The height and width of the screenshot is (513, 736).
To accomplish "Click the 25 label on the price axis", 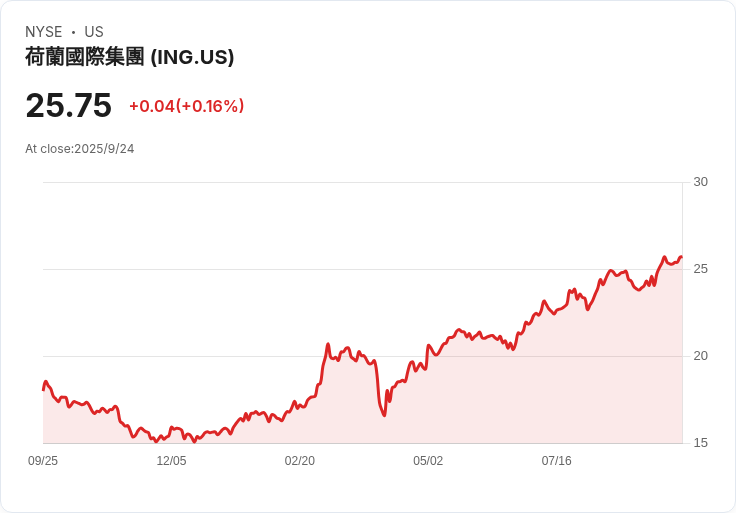I will pos(700,269).
